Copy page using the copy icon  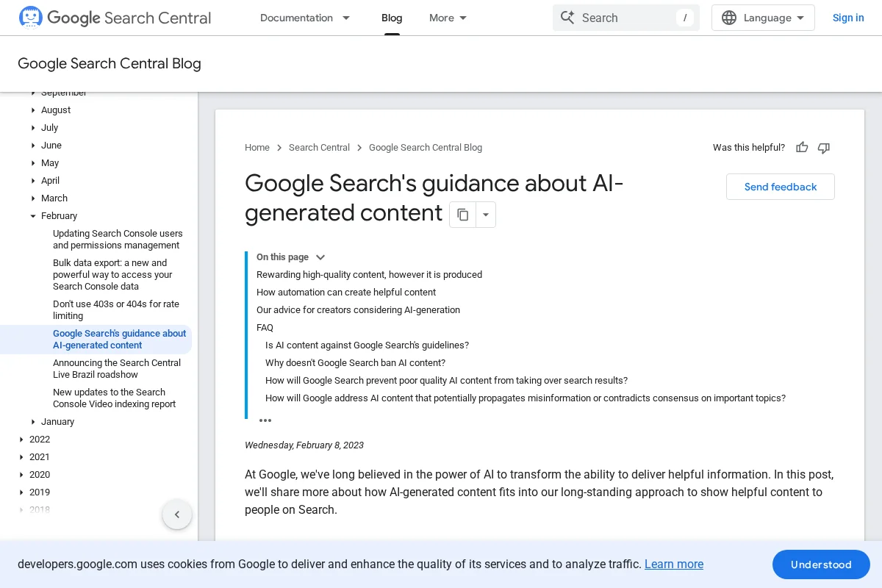coord(462,215)
